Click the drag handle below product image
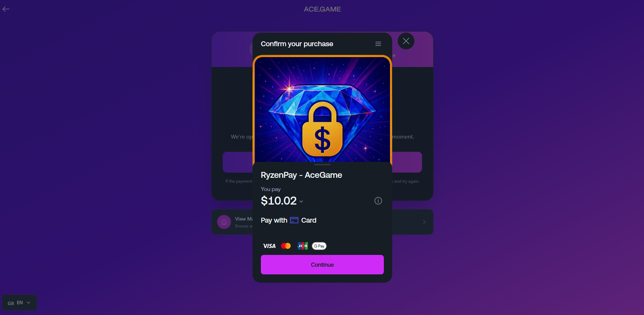Viewport: 644px width, 315px height. [x=322, y=165]
